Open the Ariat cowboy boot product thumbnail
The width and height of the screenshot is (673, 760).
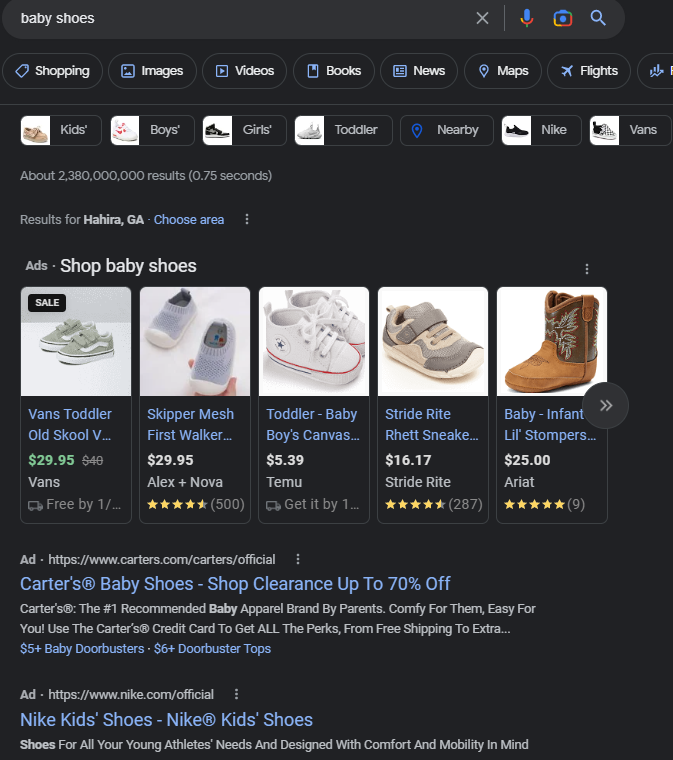tap(552, 341)
